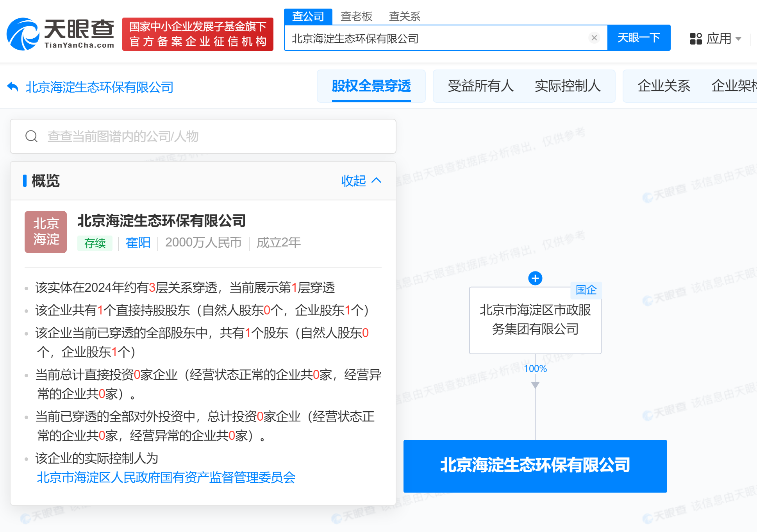
Task: Open 北京海淀生态环保有限公司 breadcrumb link
Action: coord(99,87)
